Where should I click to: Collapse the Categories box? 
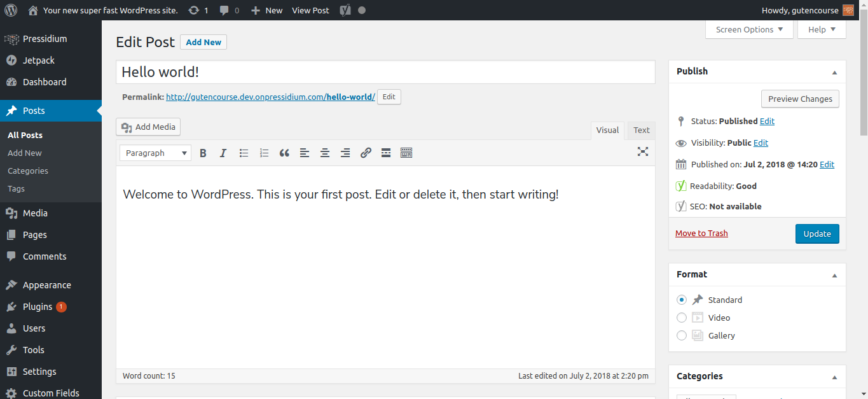pos(834,377)
